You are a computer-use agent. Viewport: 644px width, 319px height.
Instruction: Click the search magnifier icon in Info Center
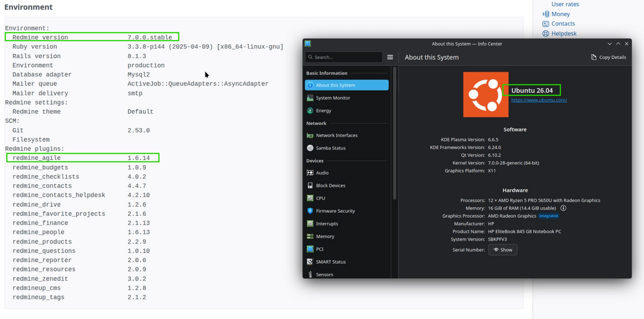(x=310, y=57)
